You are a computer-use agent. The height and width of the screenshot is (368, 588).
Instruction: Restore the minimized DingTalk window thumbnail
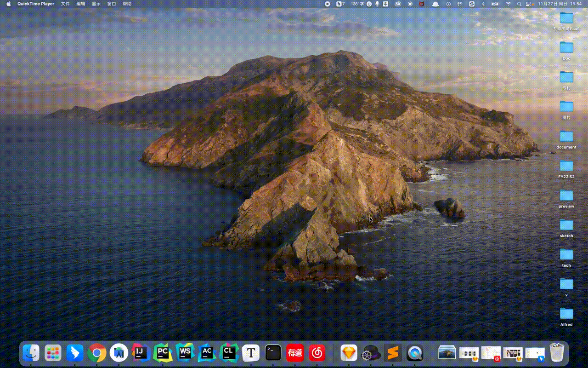tap(535, 353)
